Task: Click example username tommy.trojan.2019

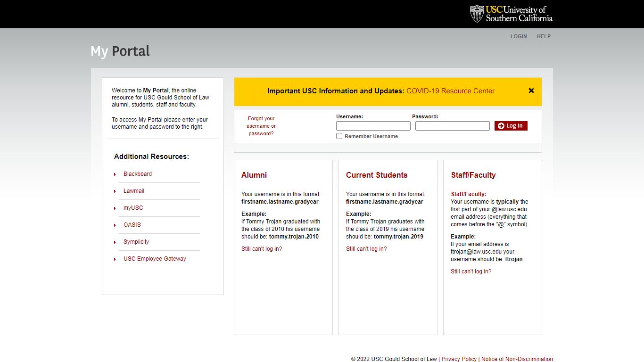Action: 398,237
